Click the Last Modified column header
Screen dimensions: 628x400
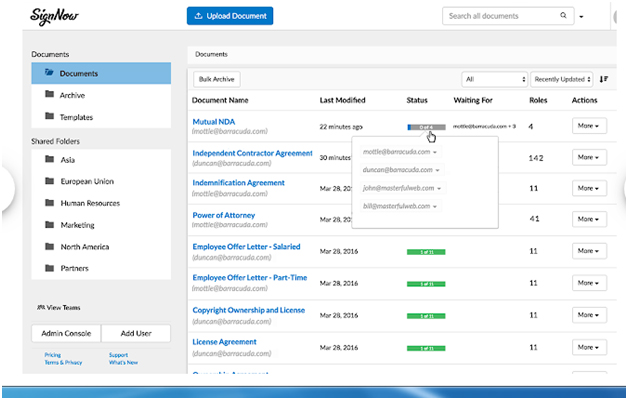pyautogui.click(x=342, y=100)
